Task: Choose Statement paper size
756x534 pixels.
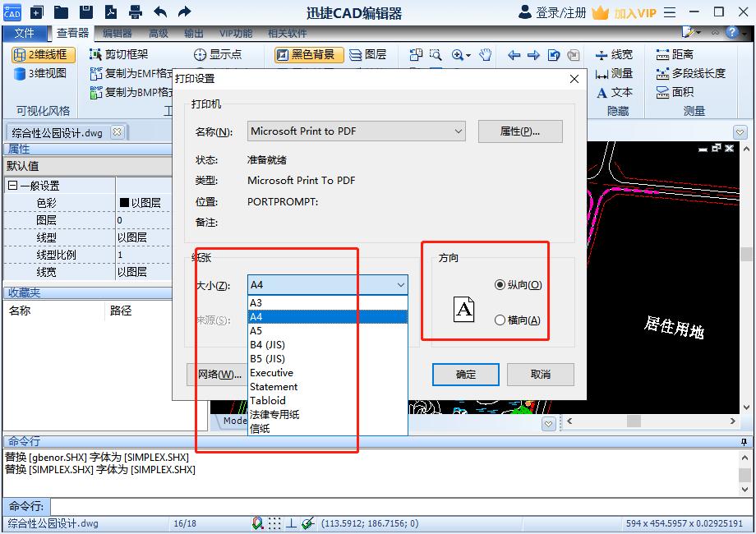Action: pyautogui.click(x=327, y=386)
